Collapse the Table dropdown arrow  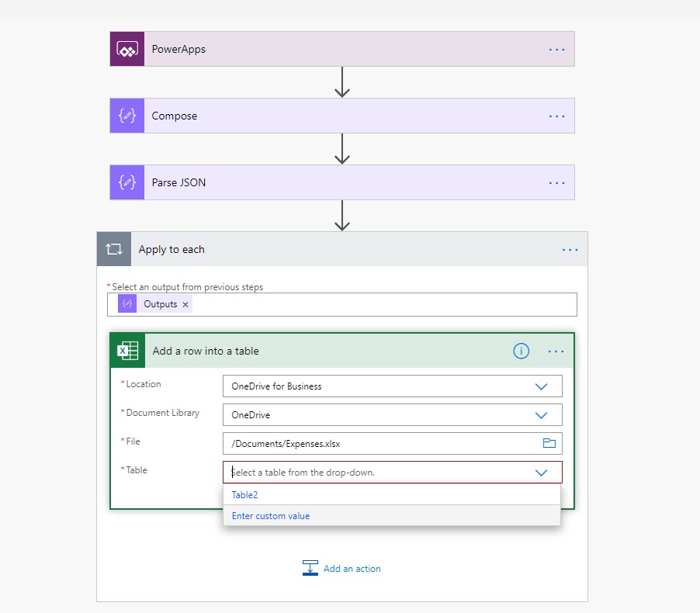point(542,473)
